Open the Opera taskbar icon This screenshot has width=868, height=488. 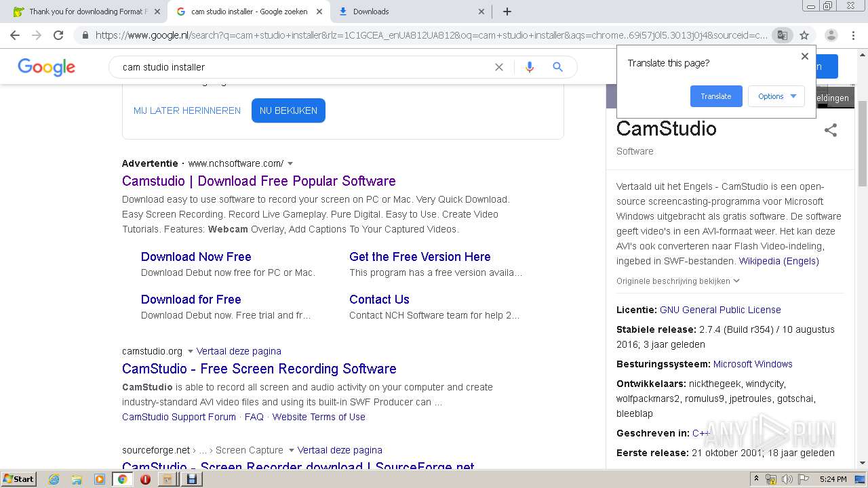coord(145,479)
